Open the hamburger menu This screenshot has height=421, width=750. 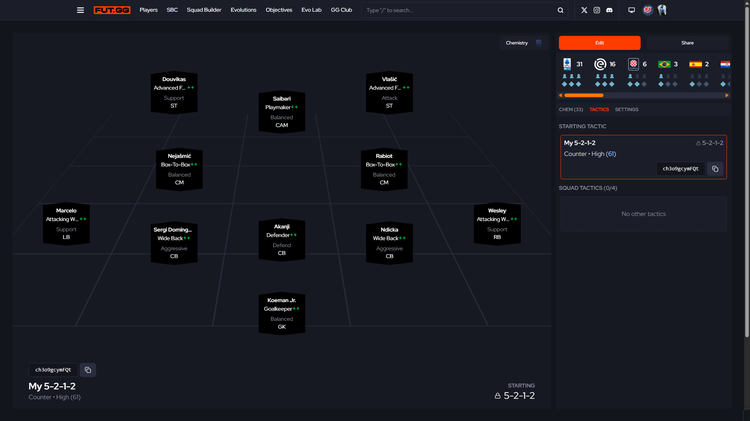tap(80, 10)
